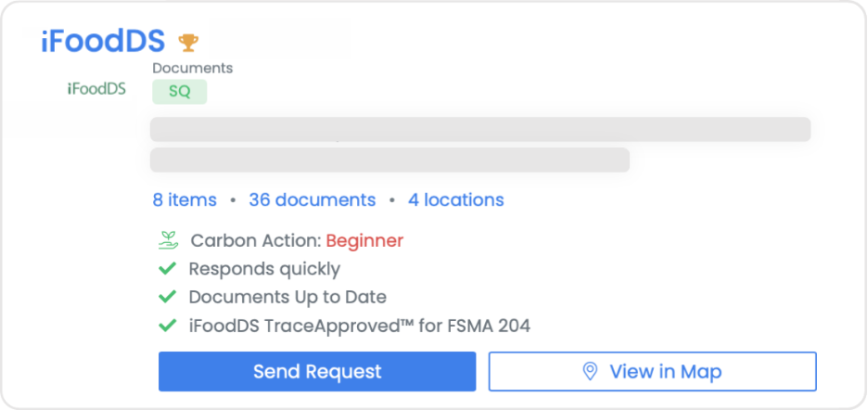This screenshot has width=868, height=410.
Task: Click the map pin icon
Action: [590, 372]
